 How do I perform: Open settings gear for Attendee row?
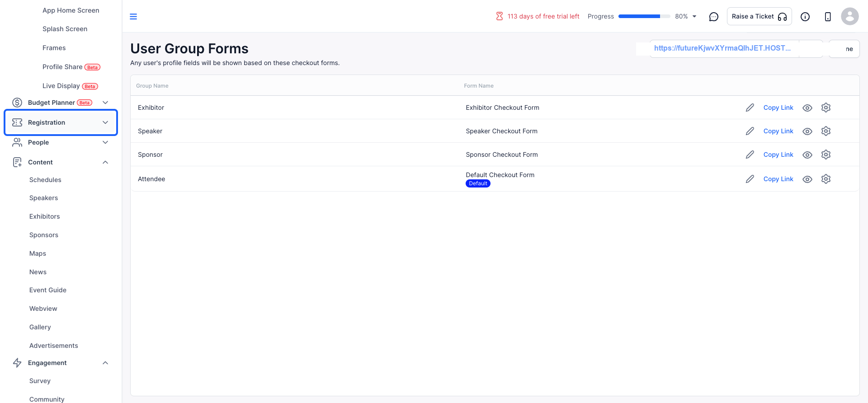pos(826,179)
